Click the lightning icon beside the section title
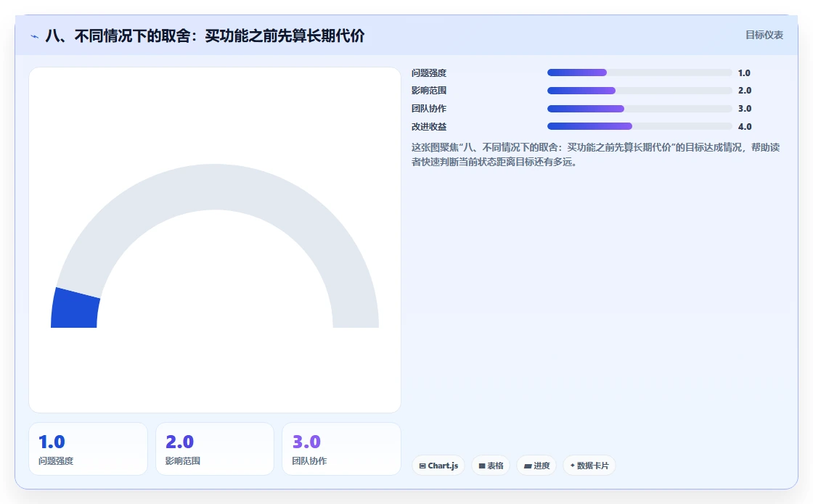Viewport: 813px width, 504px height. click(35, 36)
